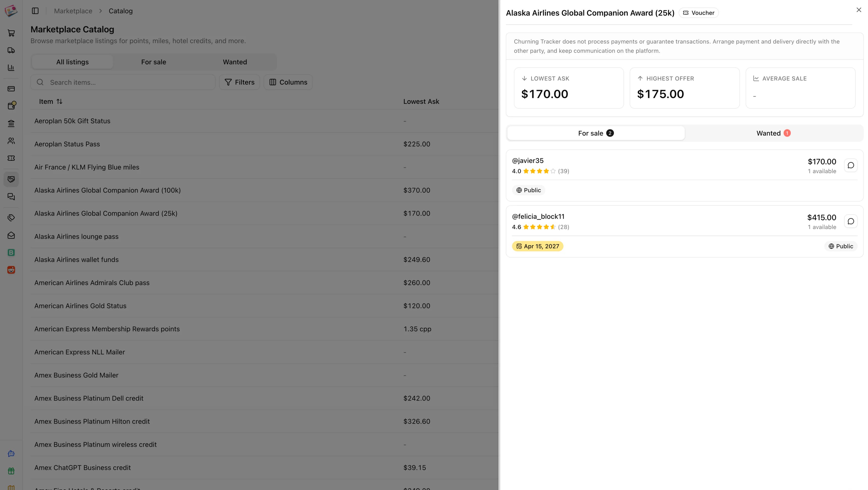868x490 pixels.
Task: Close the listing detail panel
Action: pos(859,10)
